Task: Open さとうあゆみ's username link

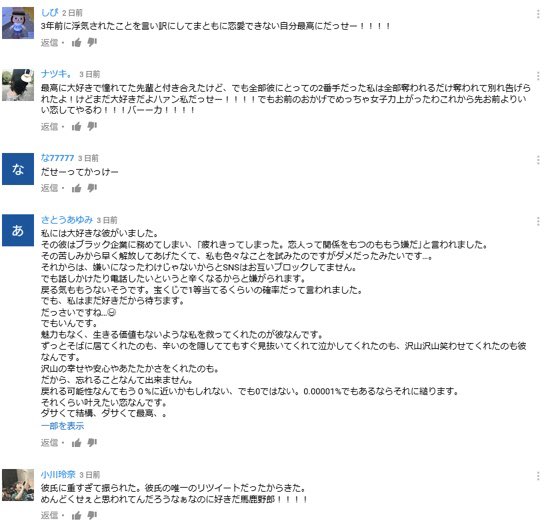Action: (x=67, y=220)
